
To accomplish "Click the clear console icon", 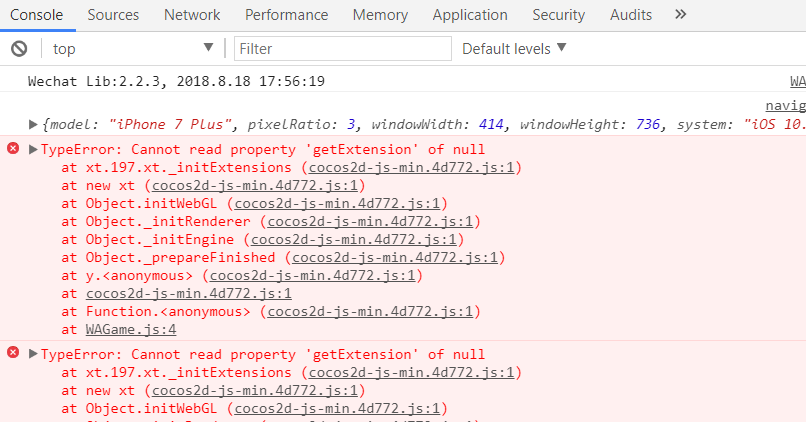I will pyautogui.click(x=19, y=49).
